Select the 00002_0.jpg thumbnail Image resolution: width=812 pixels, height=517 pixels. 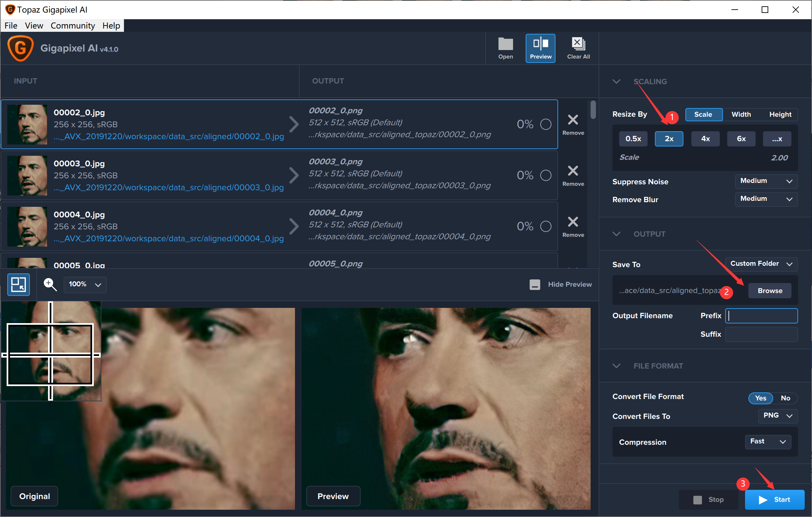point(27,124)
